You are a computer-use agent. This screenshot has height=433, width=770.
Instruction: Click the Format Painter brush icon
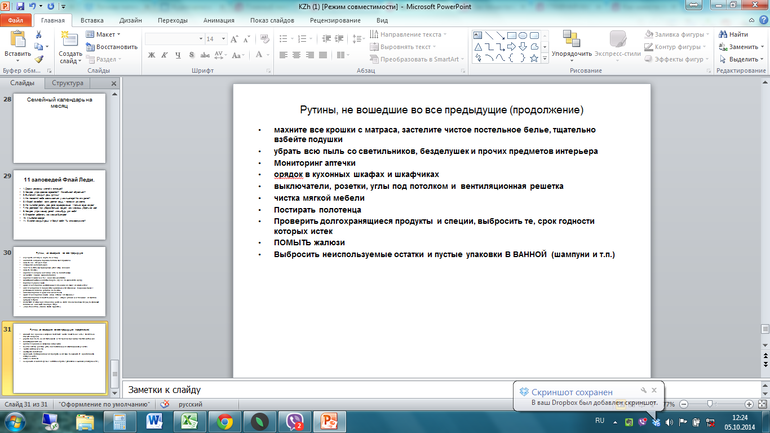click(x=39, y=58)
